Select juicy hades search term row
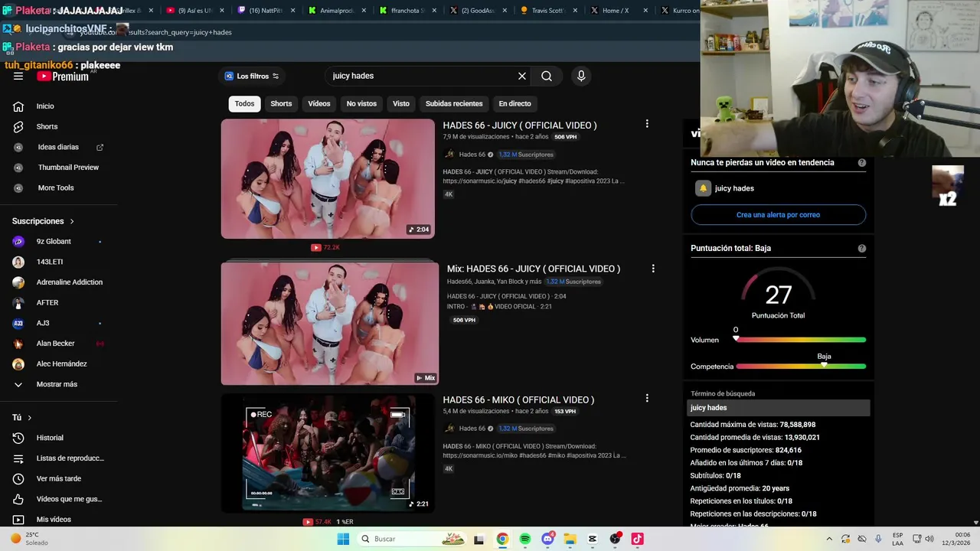The height and width of the screenshot is (551, 980). point(779,408)
